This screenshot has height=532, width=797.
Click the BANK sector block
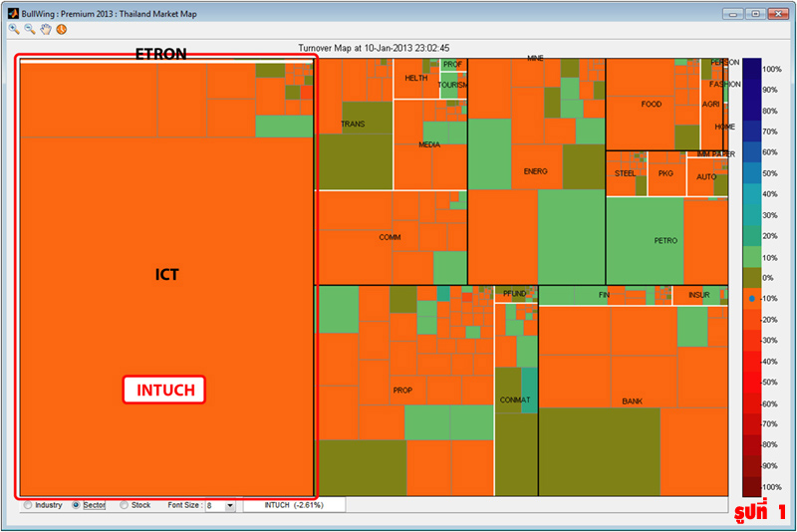point(632,401)
